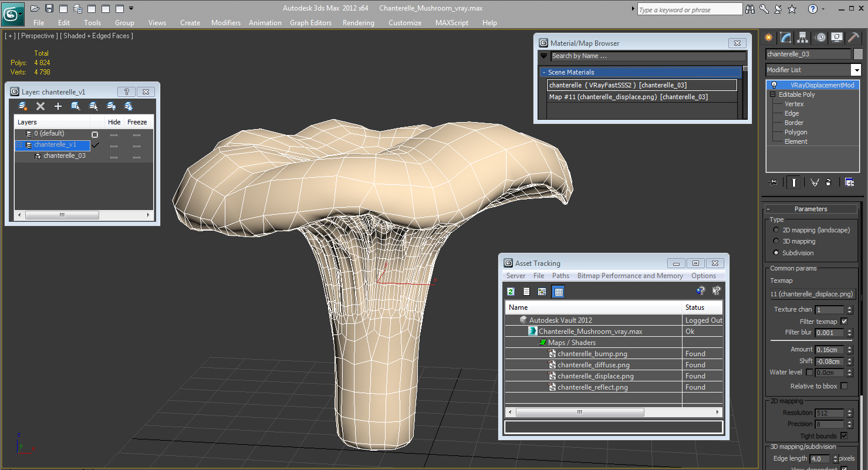Click the viewport [ + ] menu label

click(9, 36)
